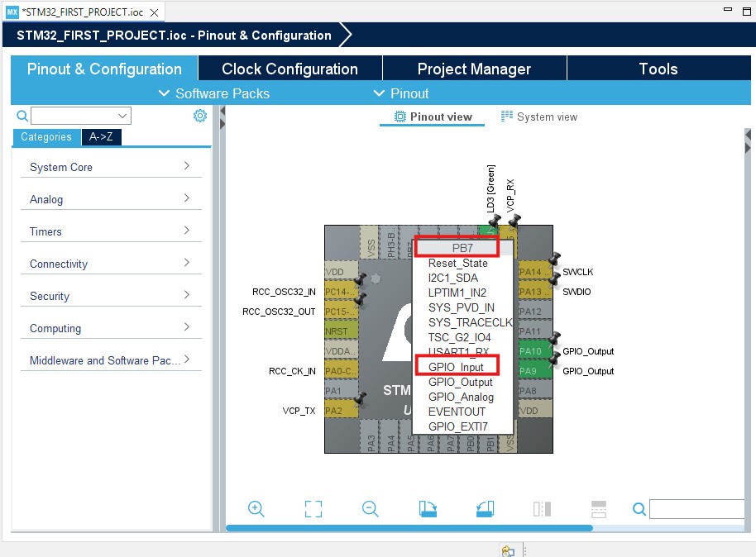Expand the Security category
The width and height of the screenshot is (756, 557).
point(111,296)
